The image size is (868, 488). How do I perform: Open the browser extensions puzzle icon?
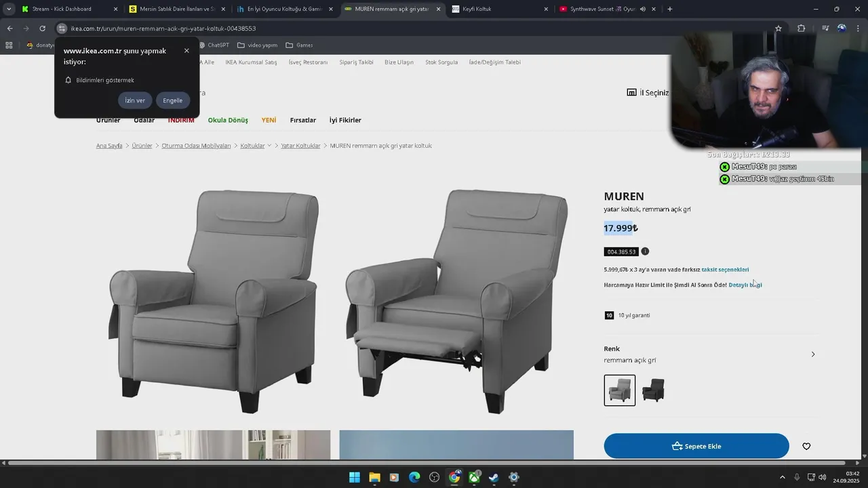coord(802,28)
